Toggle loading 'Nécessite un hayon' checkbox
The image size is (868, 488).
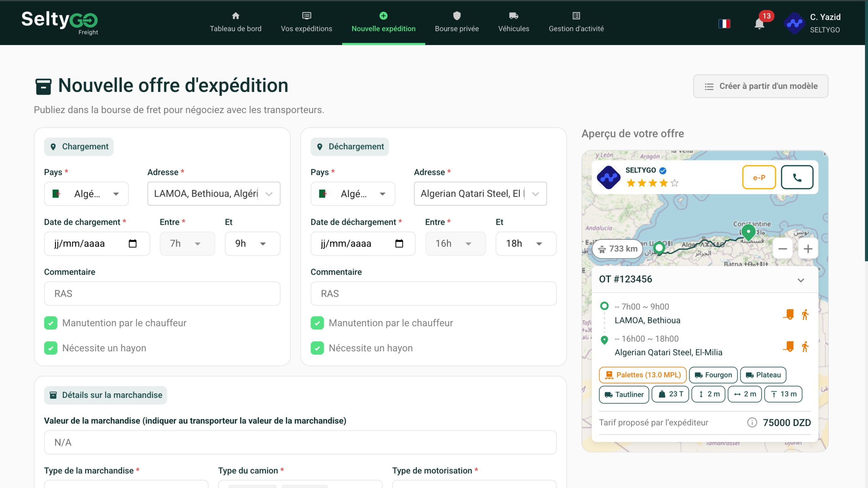click(x=51, y=348)
